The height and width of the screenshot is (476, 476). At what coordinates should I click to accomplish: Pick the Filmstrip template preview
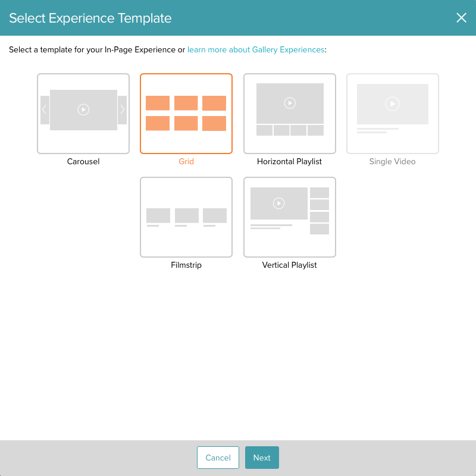(x=186, y=217)
